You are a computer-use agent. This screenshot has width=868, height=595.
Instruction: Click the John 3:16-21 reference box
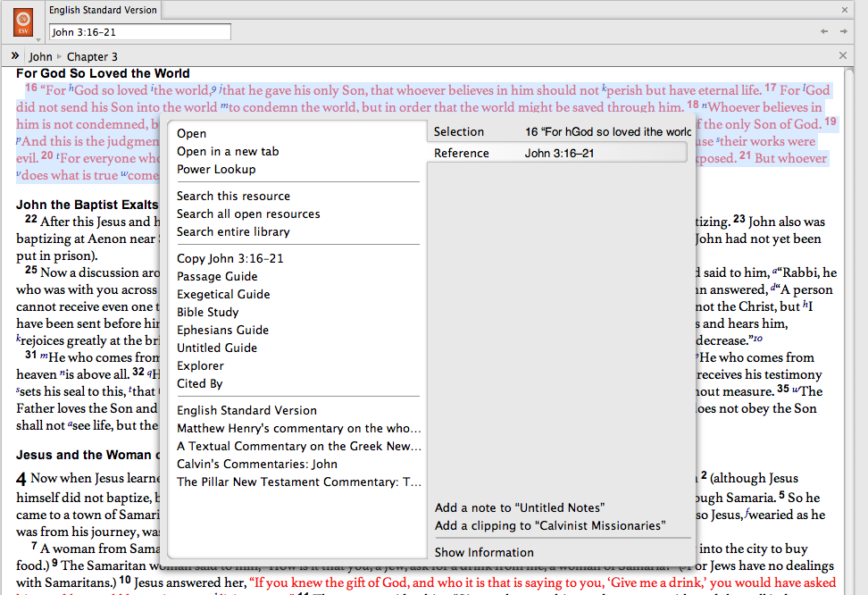click(x=140, y=32)
